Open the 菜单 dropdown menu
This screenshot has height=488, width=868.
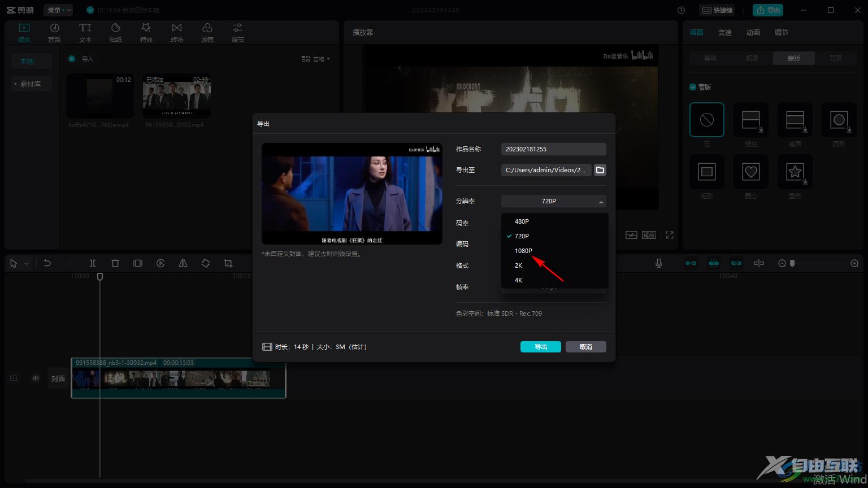pos(58,10)
